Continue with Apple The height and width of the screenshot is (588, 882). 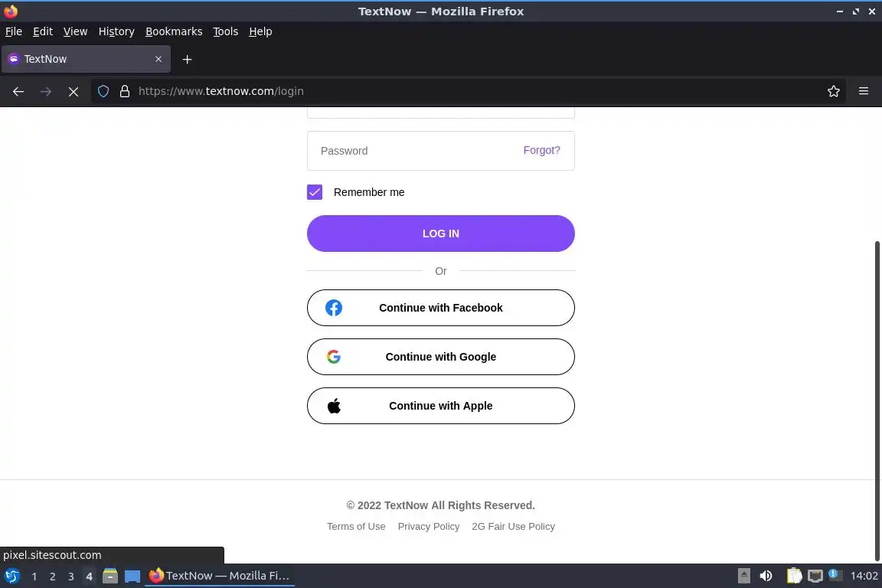pos(441,406)
